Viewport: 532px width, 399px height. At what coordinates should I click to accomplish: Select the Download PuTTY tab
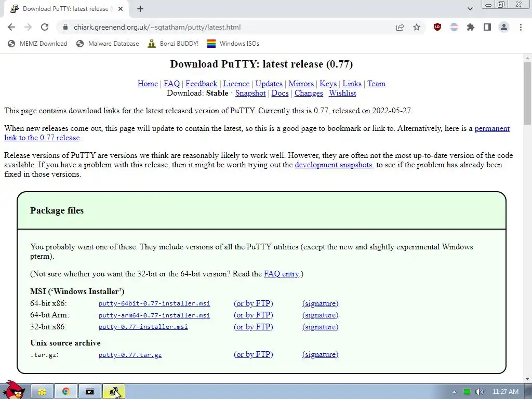pos(66,9)
